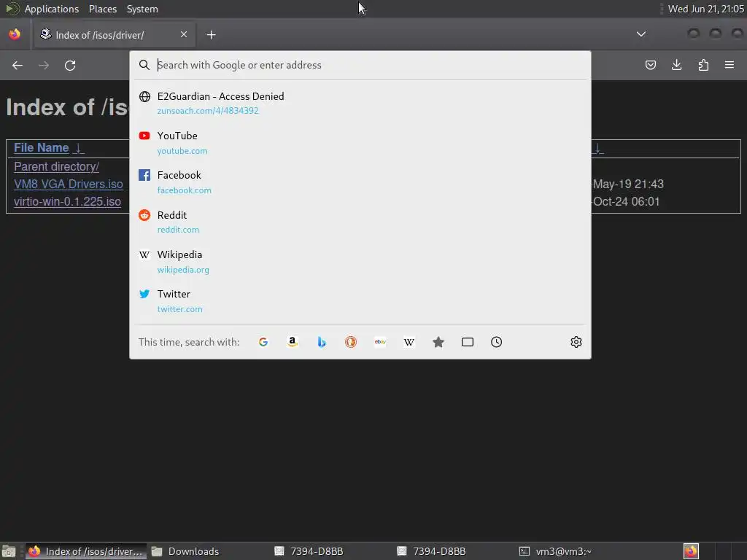Click Firefox icon in the bottom tray
This screenshot has width=747, height=560.
tap(691, 551)
